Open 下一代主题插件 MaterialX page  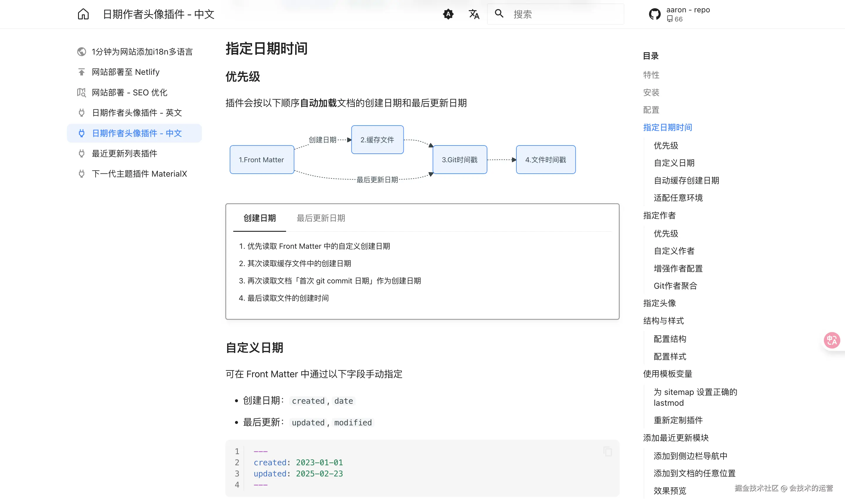(x=139, y=174)
